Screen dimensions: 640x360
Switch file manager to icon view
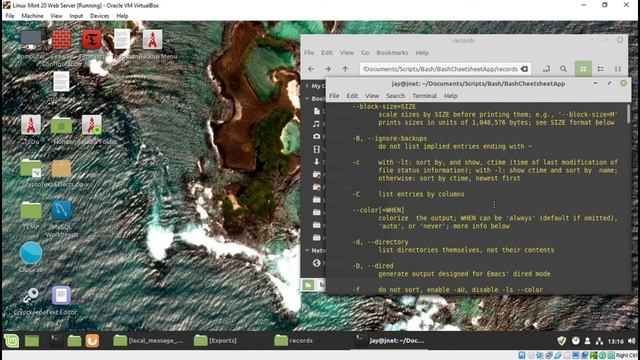click(583, 69)
